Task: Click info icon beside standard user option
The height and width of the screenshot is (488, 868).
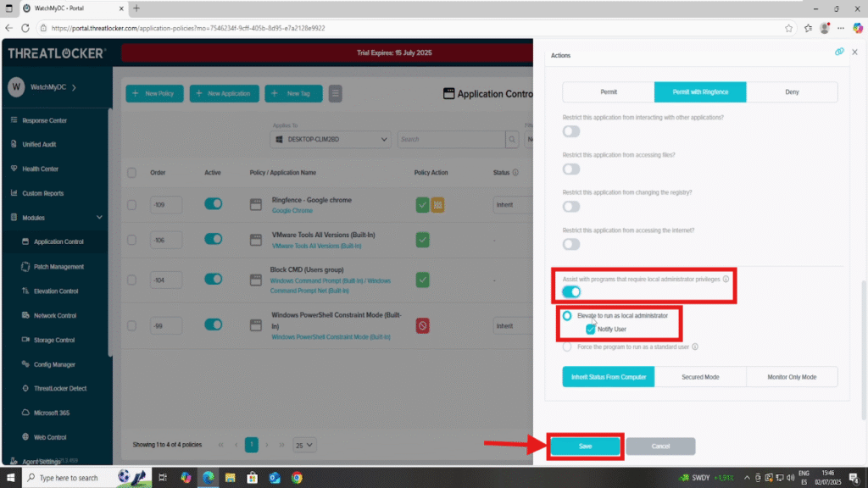Action: click(695, 347)
